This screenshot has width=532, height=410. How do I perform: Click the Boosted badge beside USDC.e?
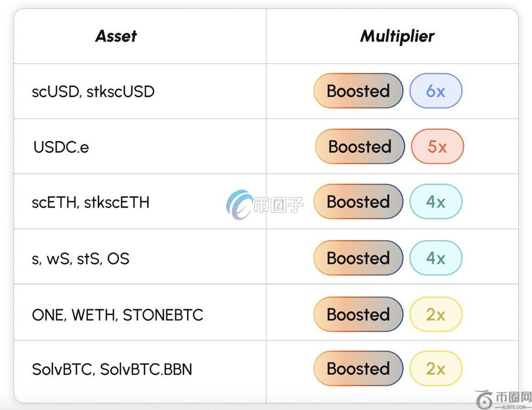[x=360, y=146]
